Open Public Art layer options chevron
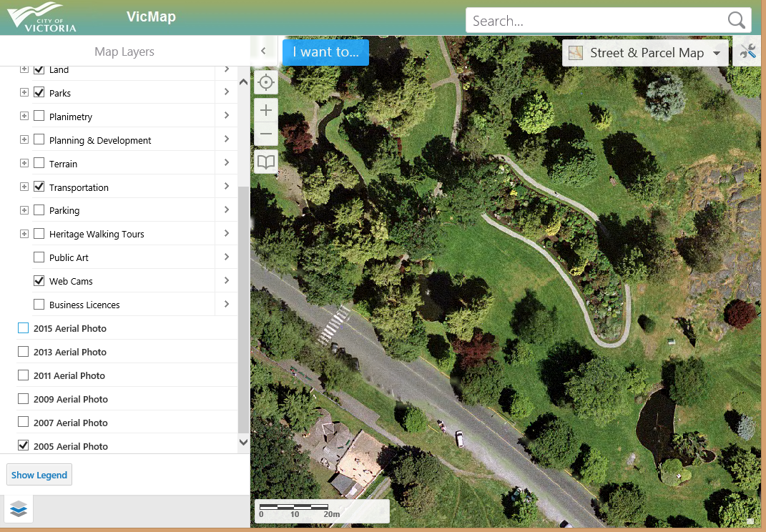Image resolution: width=766 pixels, height=532 pixels. 226,257
